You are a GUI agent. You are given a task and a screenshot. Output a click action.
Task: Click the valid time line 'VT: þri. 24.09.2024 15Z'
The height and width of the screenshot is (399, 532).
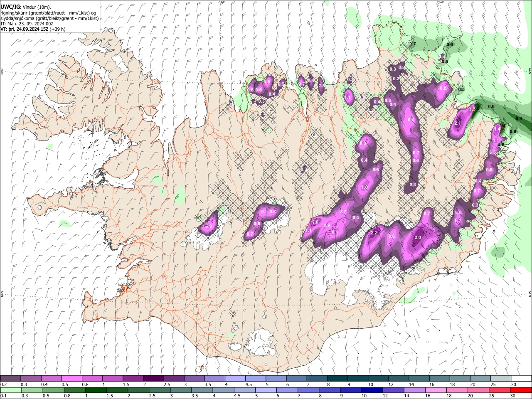pyautogui.click(x=25, y=30)
